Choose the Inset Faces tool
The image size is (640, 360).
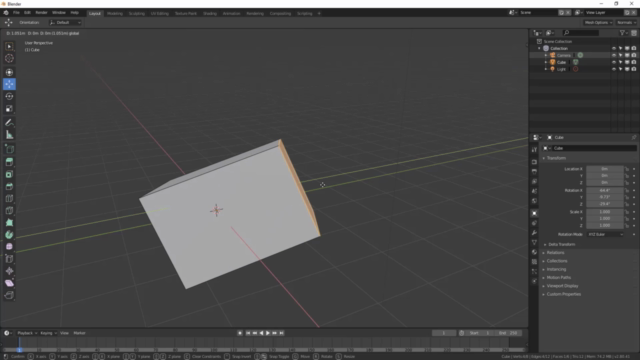[9, 174]
